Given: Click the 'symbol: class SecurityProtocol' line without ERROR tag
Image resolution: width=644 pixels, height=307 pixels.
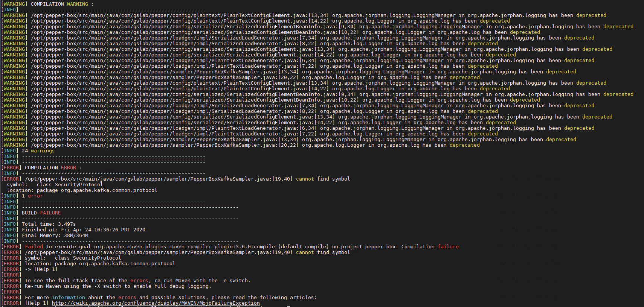Looking at the screenshot, I should [x=55, y=185].
